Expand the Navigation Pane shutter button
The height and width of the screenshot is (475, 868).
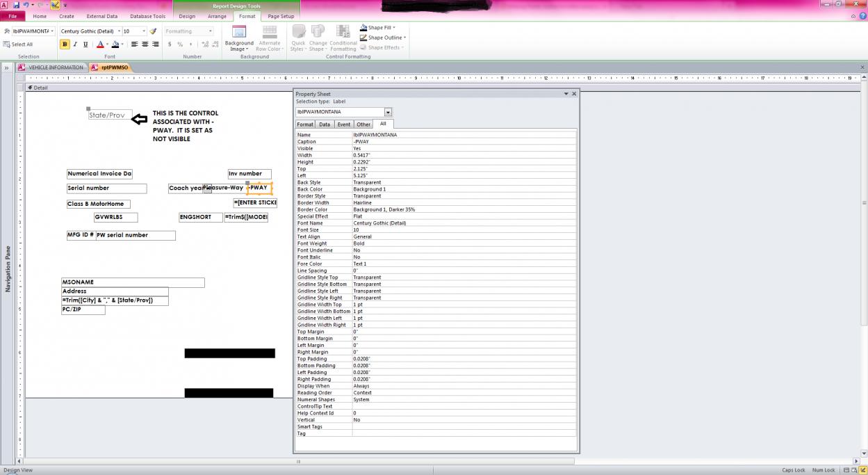[7, 67]
